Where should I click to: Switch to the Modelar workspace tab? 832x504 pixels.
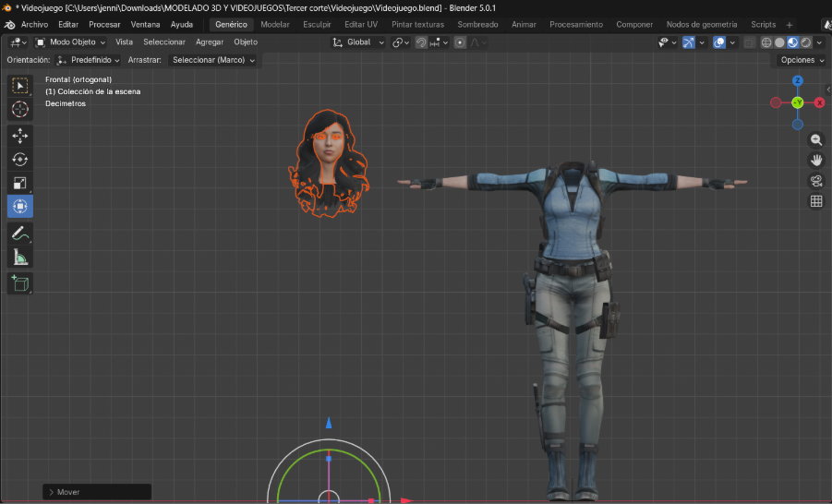275,25
